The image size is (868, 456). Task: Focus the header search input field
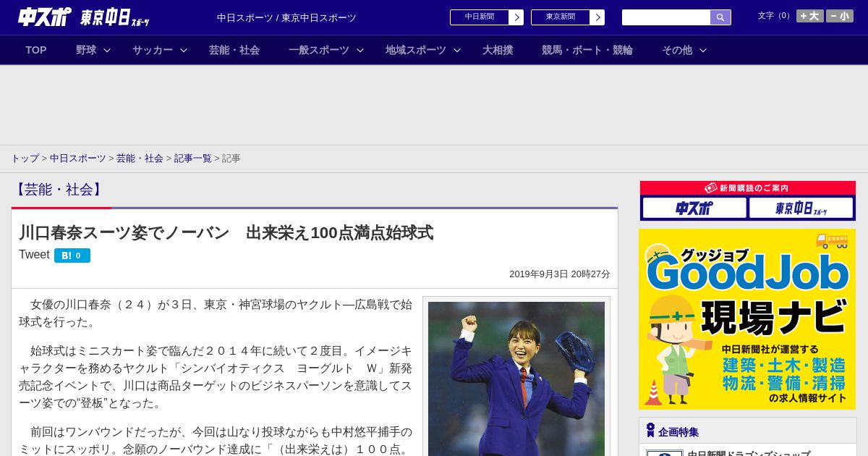tap(666, 17)
